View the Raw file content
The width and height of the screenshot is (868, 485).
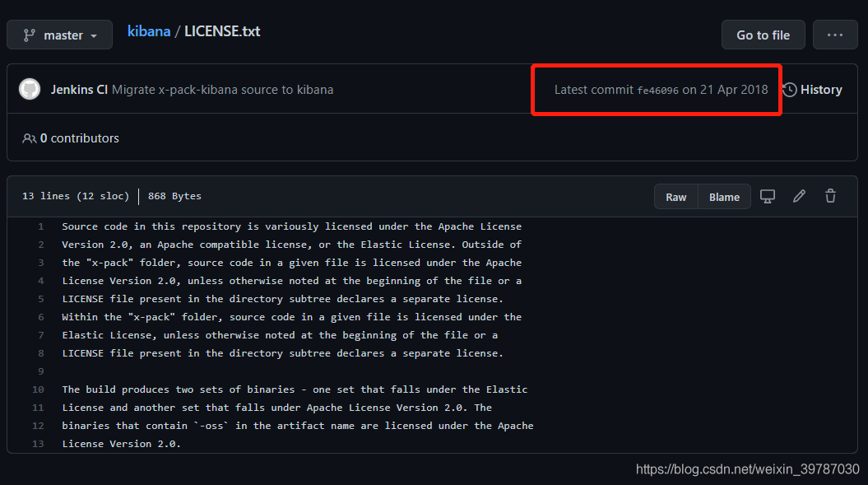coord(676,197)
